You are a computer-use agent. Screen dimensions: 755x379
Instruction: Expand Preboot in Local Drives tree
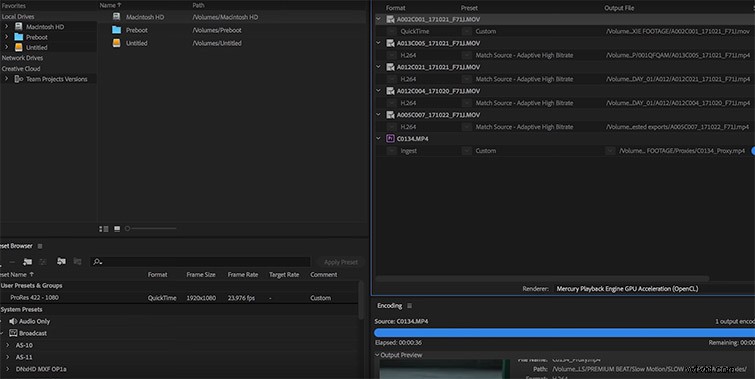click(7, 37)
